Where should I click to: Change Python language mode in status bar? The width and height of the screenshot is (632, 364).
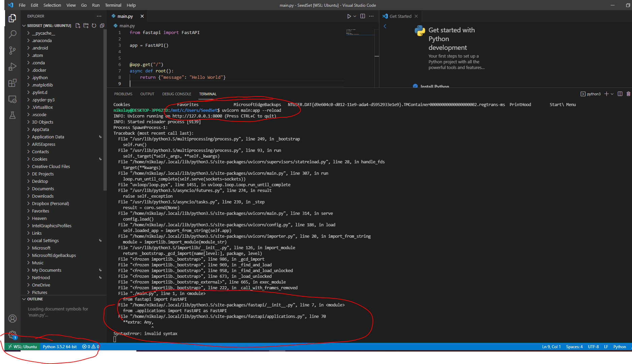coord(620,347)
